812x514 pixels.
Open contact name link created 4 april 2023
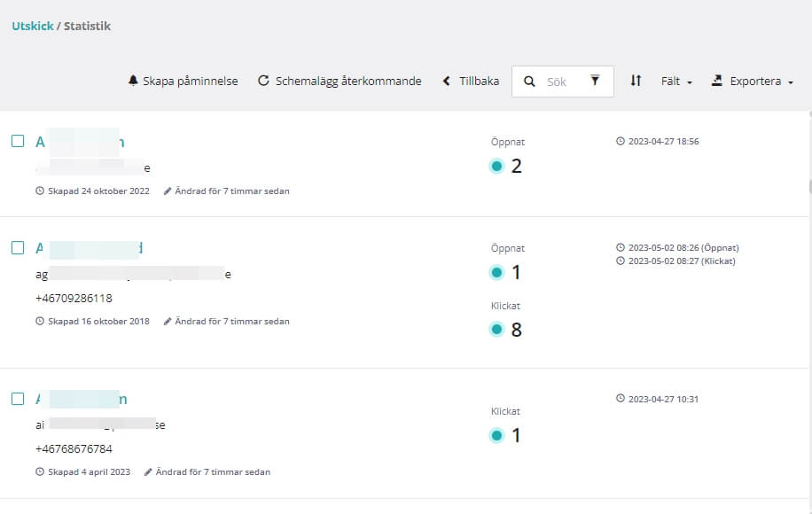click(x=82, y=399)
